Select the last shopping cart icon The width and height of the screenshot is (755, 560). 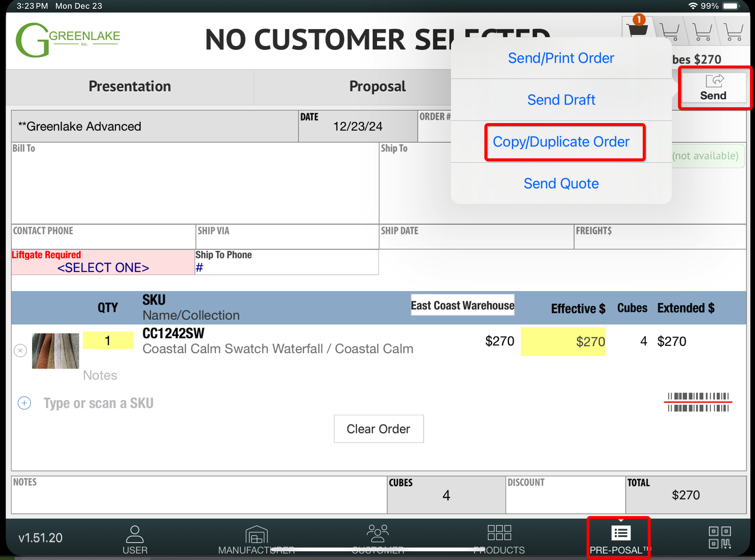(x=734, y=32)
